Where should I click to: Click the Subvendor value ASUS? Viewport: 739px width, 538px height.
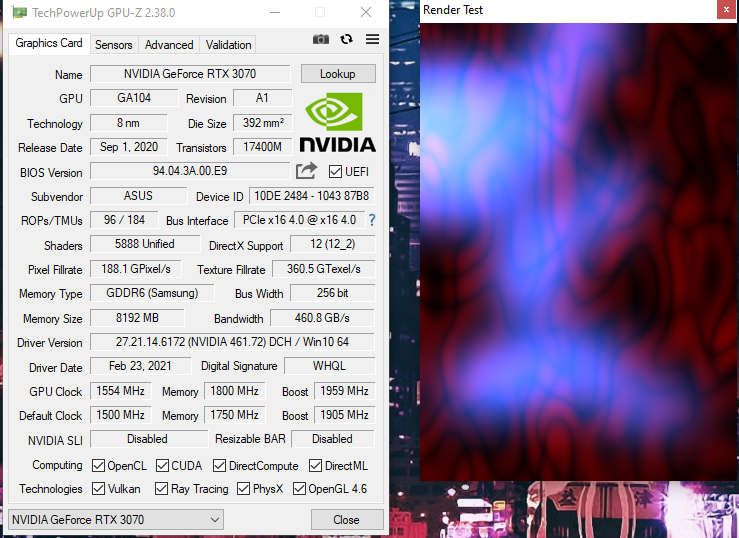click(138, 196)
